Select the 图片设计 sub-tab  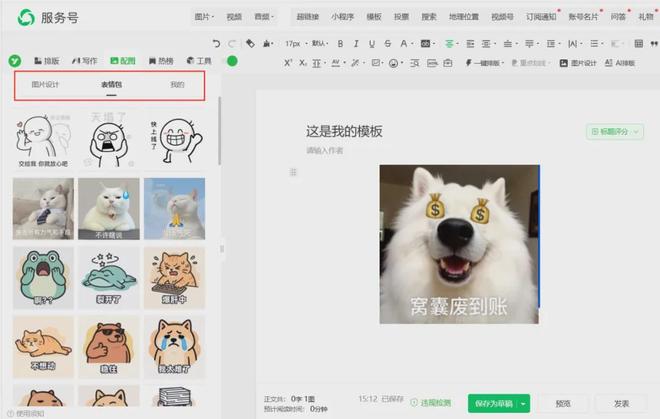[45, 85]
